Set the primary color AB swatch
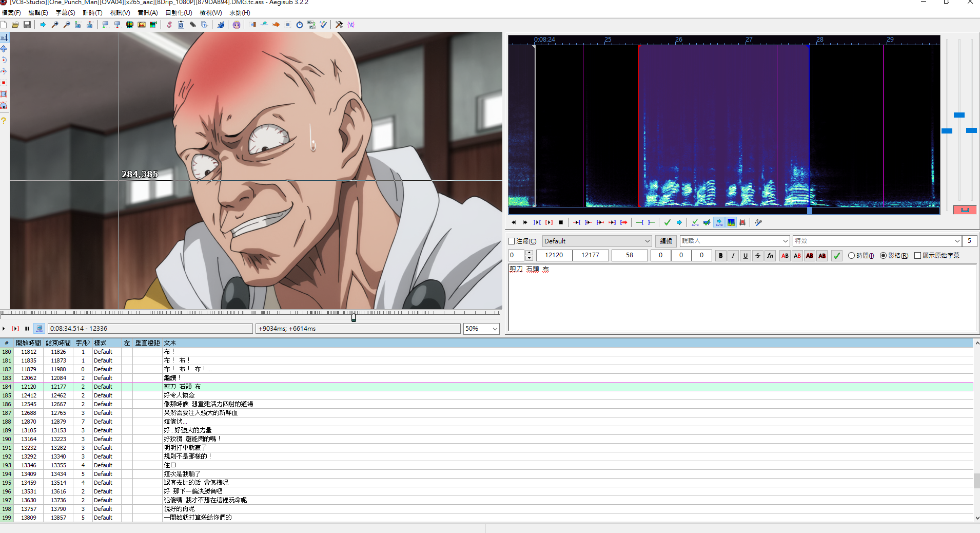980x533 pixels. (785, 256)
